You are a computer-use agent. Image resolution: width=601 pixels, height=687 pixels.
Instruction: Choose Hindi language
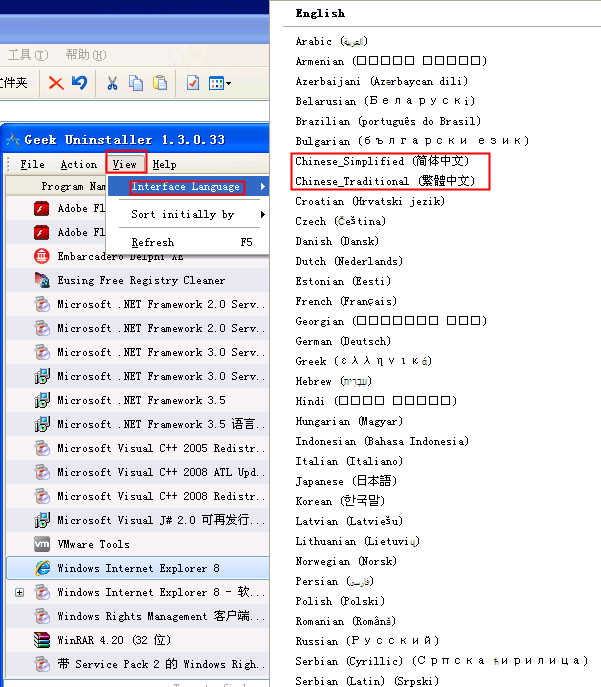point(376,401)
